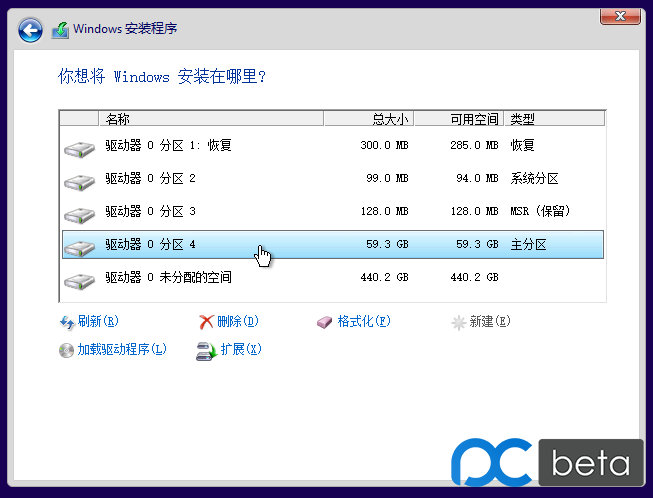Click the format eraser icon
Screen dimensions: 653x498
click(x=325, y=322)
